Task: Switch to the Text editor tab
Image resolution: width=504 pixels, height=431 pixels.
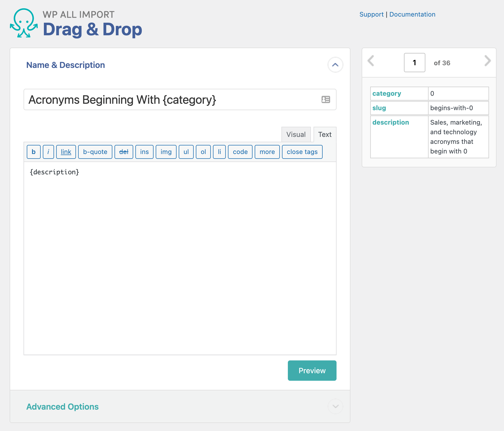Action: (x=325, y=134)
